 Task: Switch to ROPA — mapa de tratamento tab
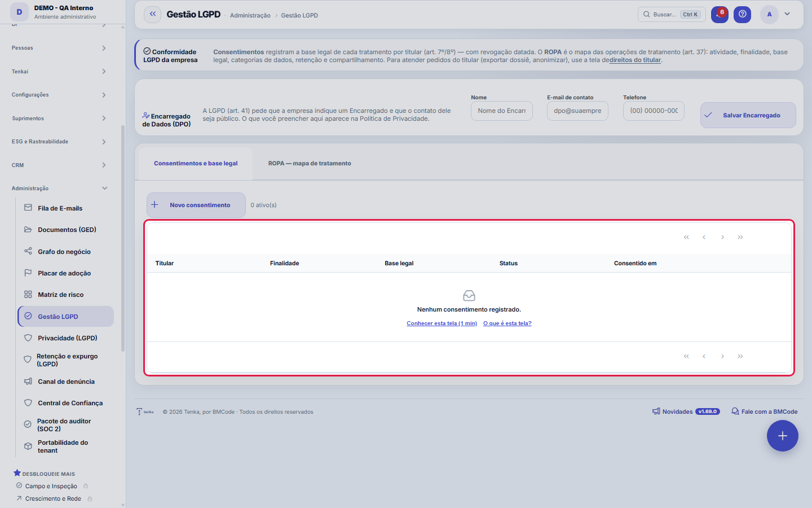point(310,164)
